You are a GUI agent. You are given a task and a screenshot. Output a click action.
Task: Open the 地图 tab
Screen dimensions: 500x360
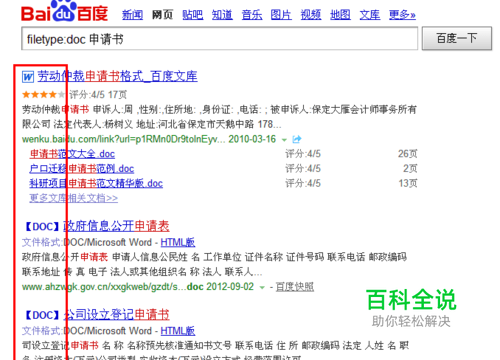coord(340,15)
